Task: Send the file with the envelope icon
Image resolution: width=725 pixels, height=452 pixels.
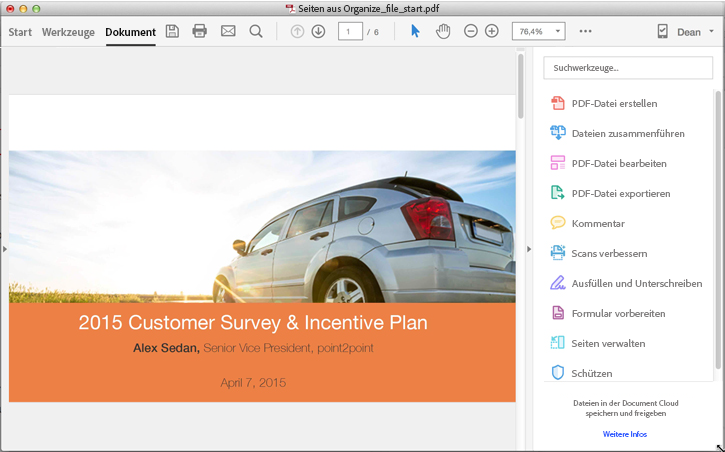Action: 228,31
